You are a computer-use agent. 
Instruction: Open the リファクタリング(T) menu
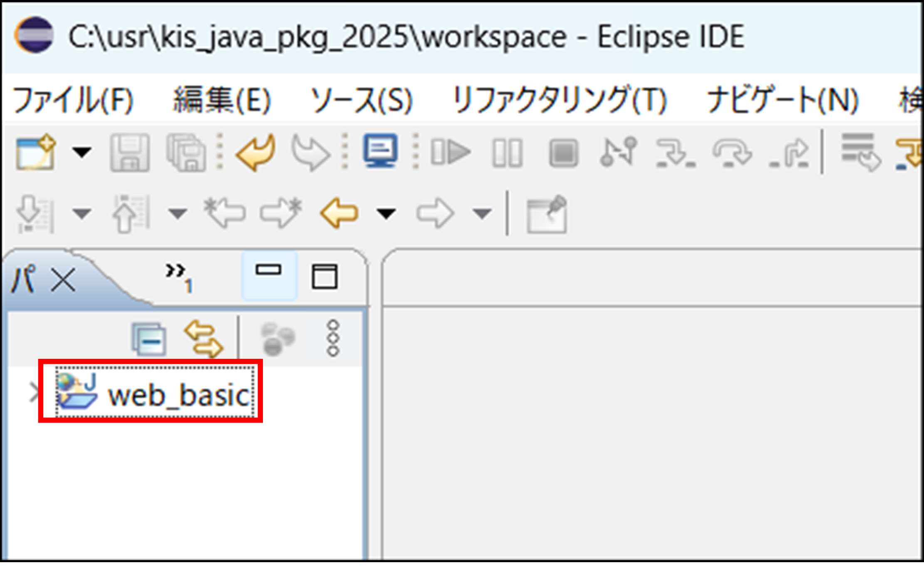tap(559, 100)
